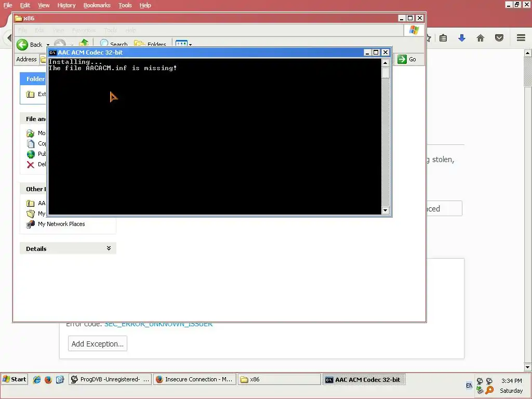Click the My Documents icon under Other Places

(x=31, y=214)
